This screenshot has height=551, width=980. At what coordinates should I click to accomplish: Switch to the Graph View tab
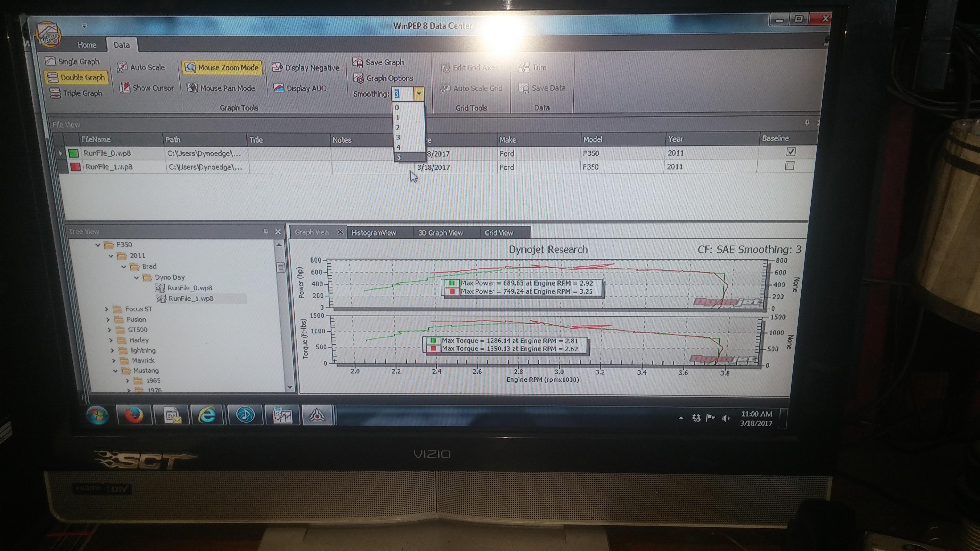coord(312,232)
